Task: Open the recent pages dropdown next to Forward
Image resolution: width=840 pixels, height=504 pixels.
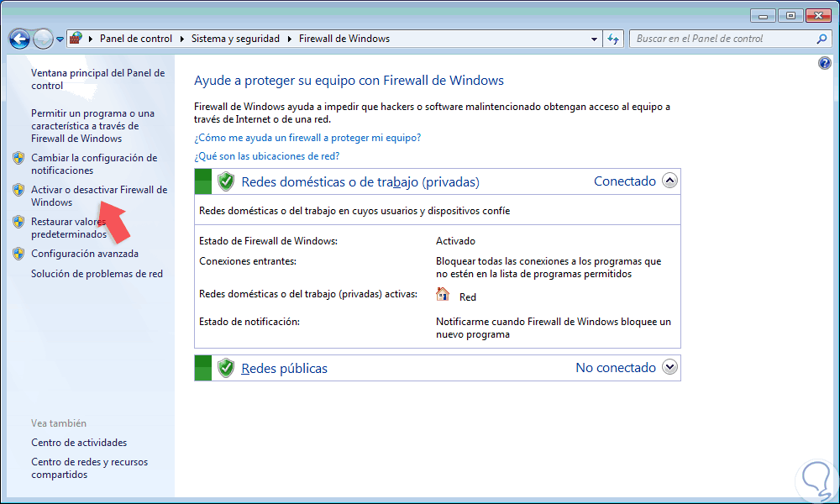Action: (60, 39)
